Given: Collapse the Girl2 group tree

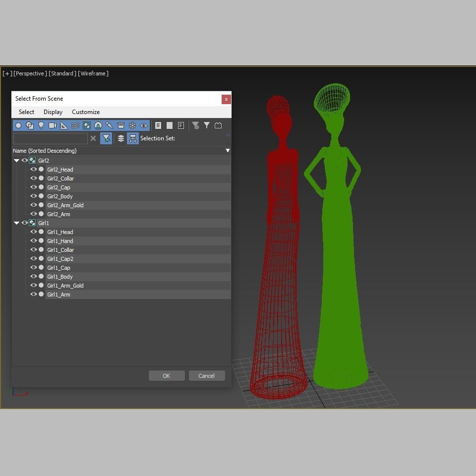Looking at the screenshot, I should point(17,161).
